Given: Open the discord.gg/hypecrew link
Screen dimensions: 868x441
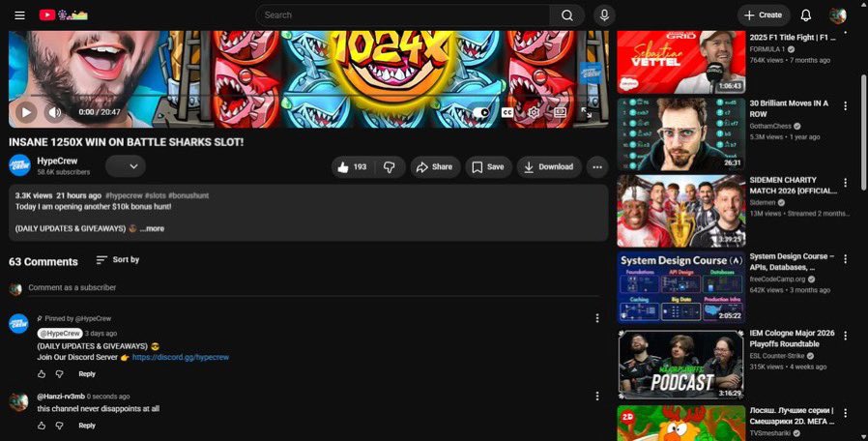Looking at the screenshot, I should [181, 357].
